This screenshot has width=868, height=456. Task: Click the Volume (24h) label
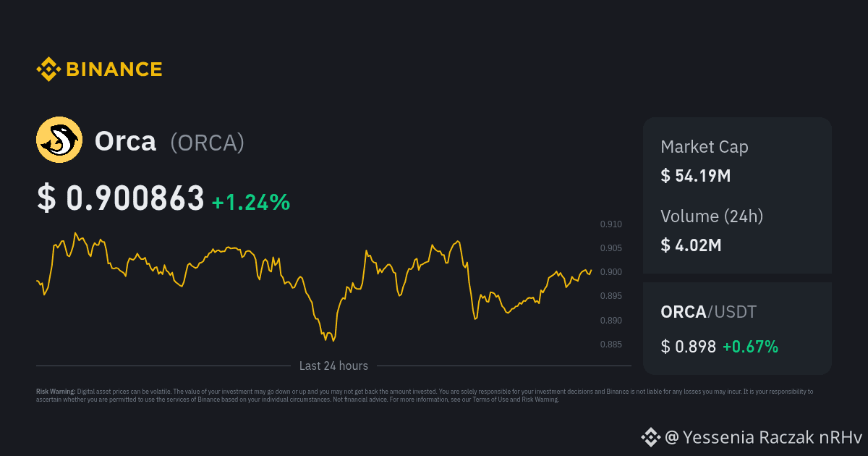(712, 216)
